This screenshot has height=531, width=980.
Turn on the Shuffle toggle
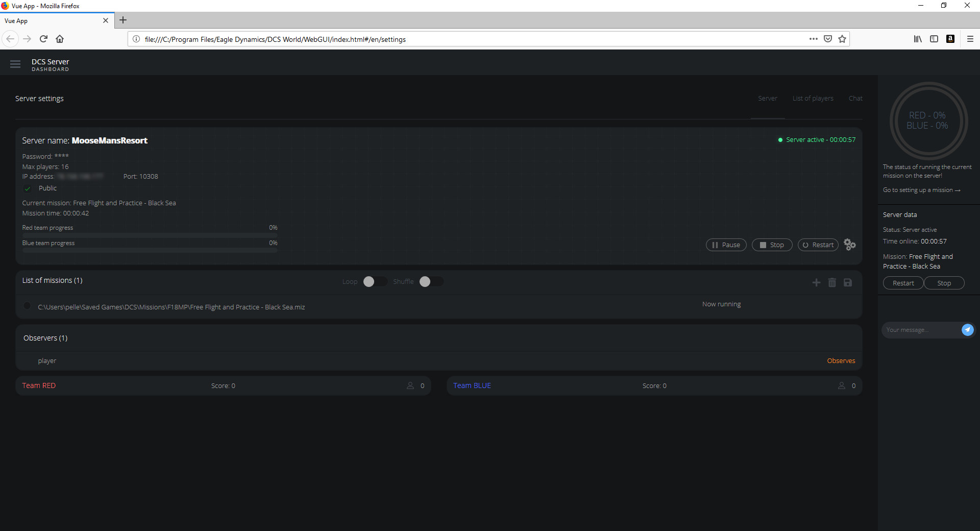coord(430,282)
